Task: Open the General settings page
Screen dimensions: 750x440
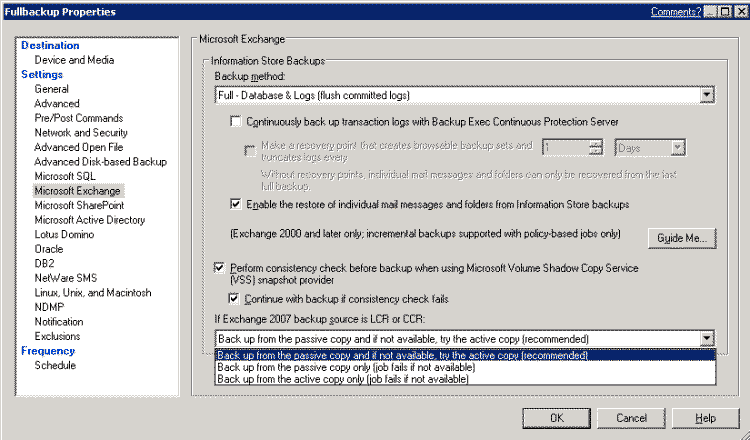Action: 51,89
